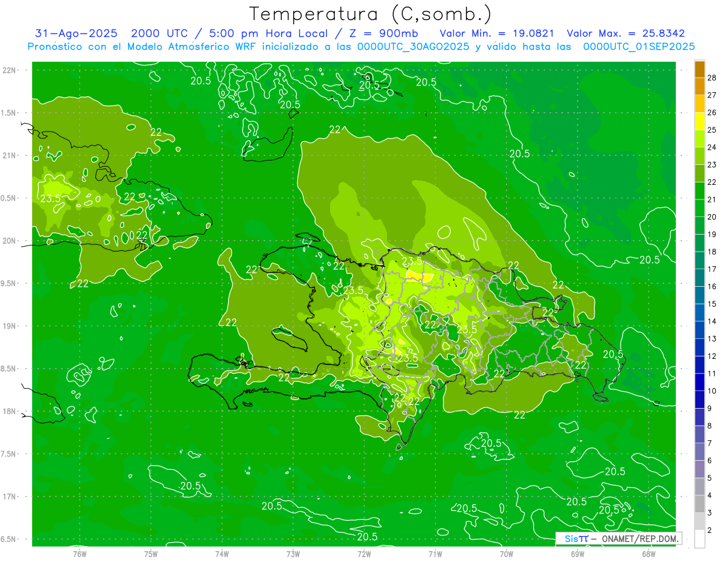Pick the purple swatch between 6 and 7
This screenshot has height=562, width=728.
[x=699, y=452]
